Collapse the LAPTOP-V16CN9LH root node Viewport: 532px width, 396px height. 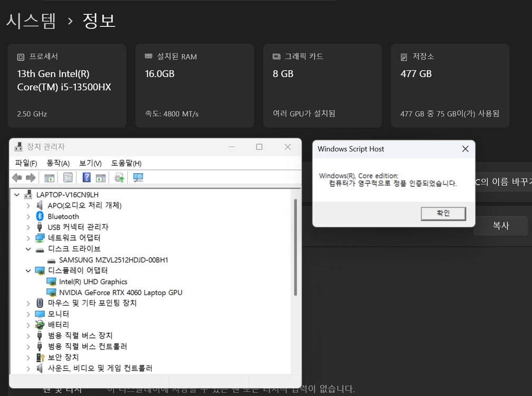point(17,195)
